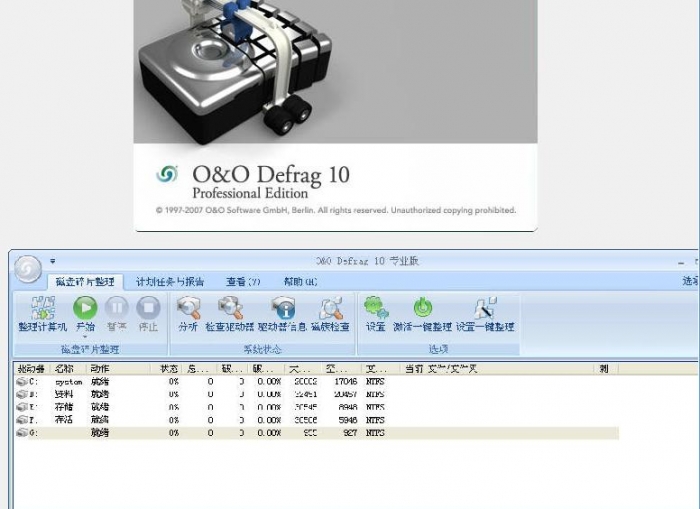This screenshot has height=509, width=700.
Task: Sort by 名称 column header
Action: coord(70,369)
